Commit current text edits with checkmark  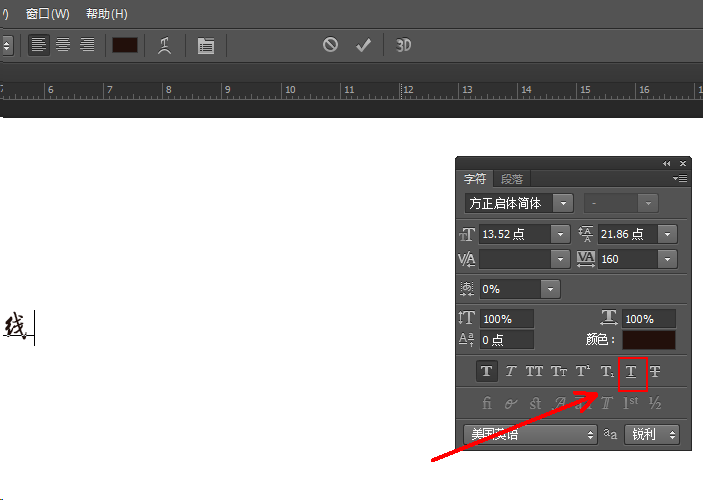[x=363, y=45]
